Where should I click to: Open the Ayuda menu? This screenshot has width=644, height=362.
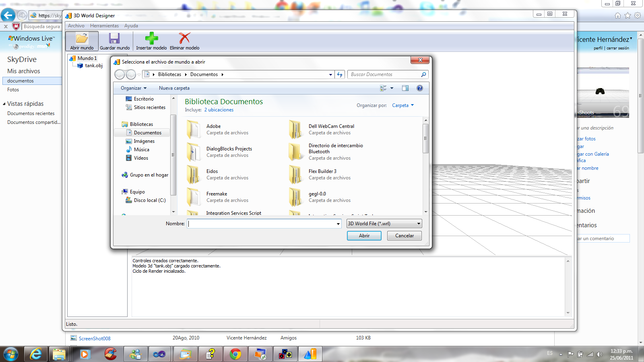click(131, 26)
